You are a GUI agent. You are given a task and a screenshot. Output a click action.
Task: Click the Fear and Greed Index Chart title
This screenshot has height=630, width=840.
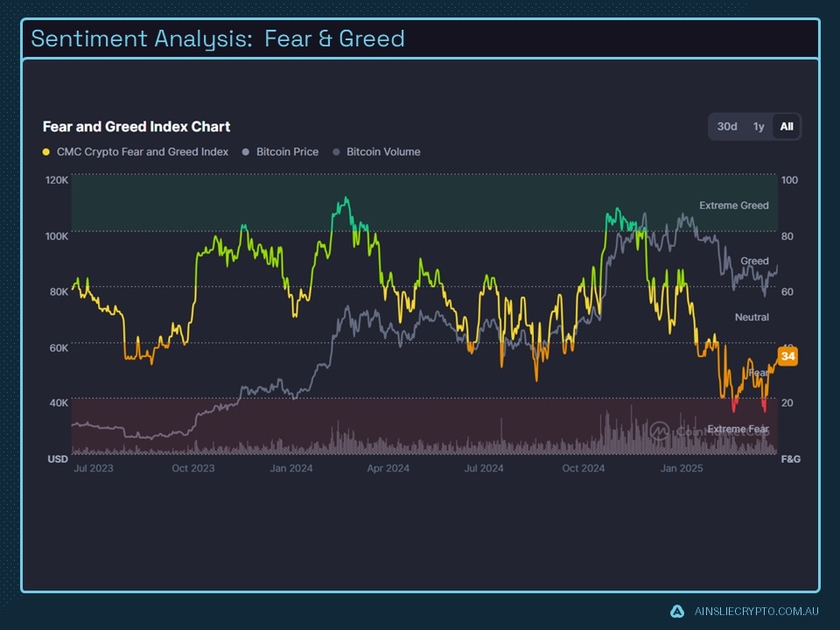click(x=136, y=126)
